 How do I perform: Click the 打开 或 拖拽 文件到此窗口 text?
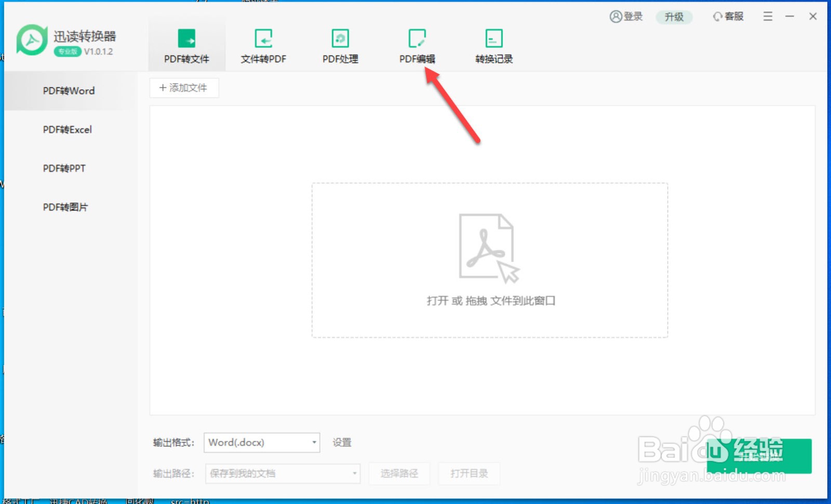tap(491, 301)
